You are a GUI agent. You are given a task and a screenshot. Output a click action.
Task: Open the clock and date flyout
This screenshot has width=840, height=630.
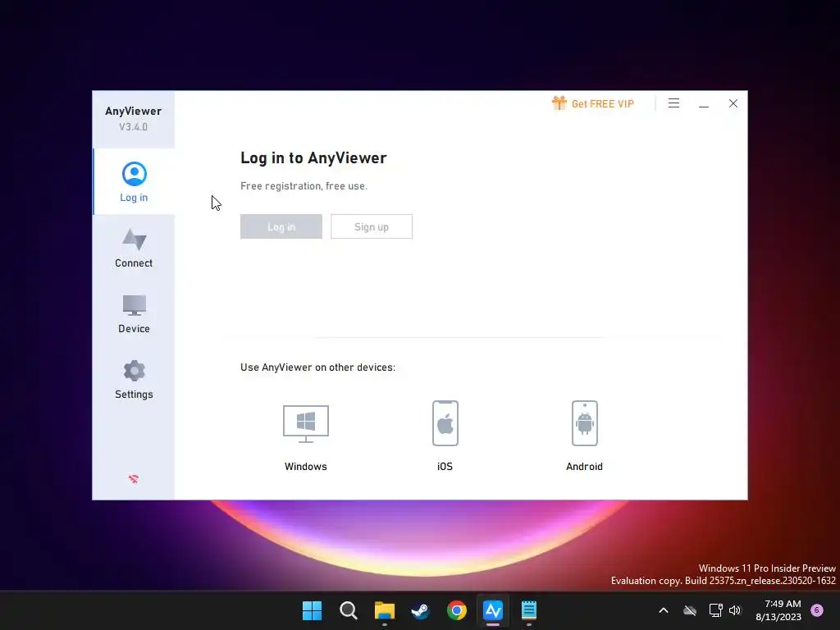tap(778, 610)
